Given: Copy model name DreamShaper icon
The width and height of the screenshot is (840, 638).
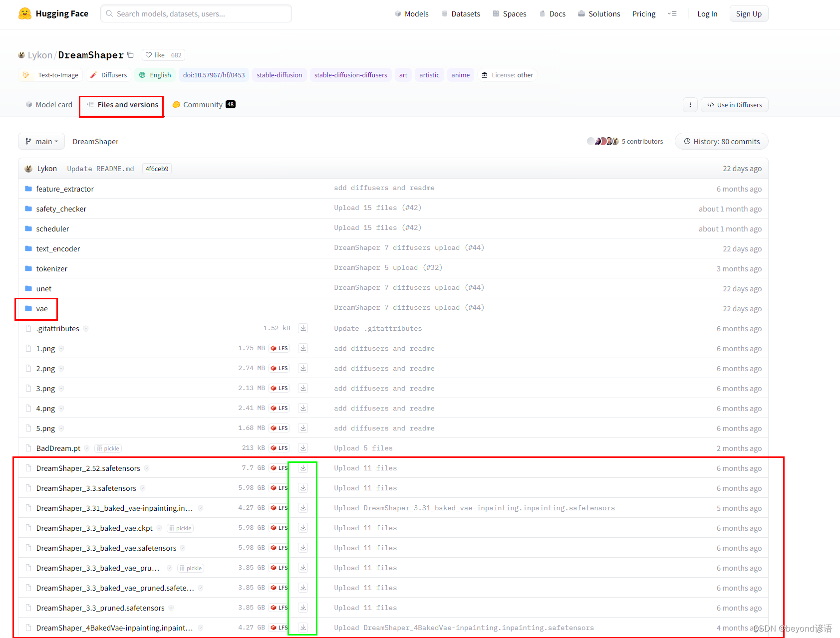Looking at the screenshot, I should tap(131, 55).
